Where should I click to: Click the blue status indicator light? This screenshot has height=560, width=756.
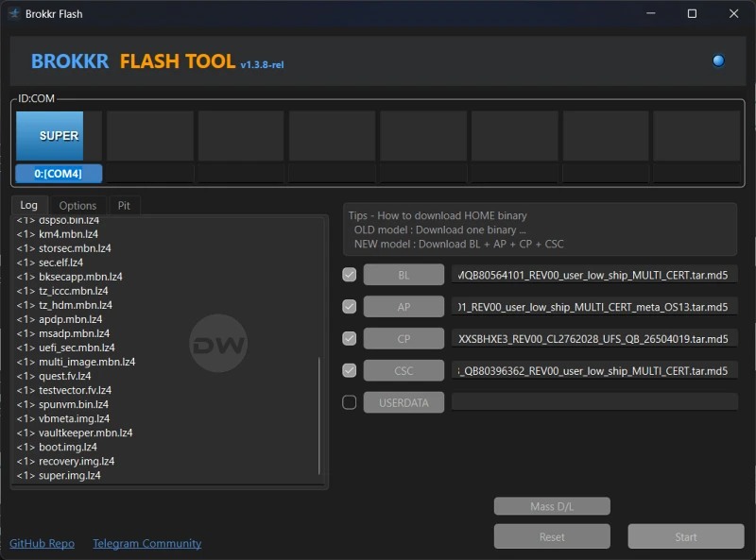(718, 61)
